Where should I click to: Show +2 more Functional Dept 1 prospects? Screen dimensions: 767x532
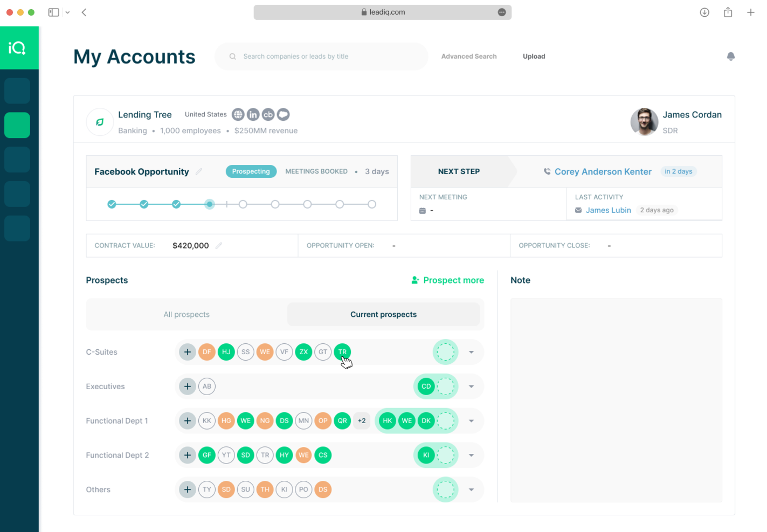362,421
